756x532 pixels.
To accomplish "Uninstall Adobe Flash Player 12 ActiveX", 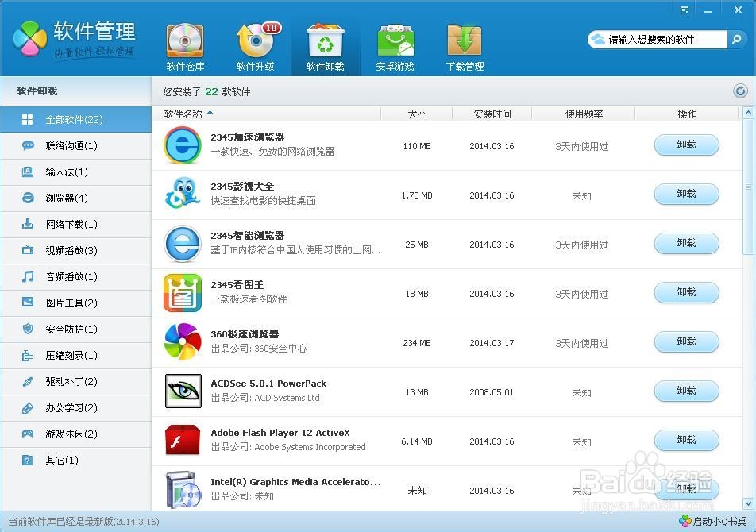I will coord(687,439).
